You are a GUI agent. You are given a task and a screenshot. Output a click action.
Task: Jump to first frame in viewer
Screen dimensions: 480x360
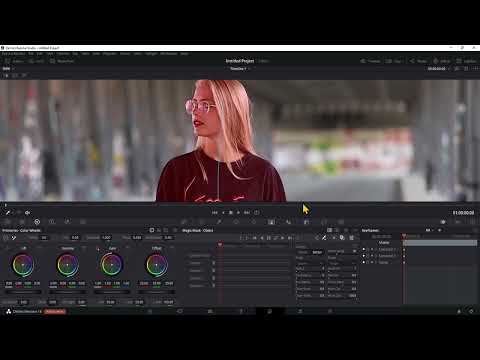pyautogui.click(x=215, y=213)
